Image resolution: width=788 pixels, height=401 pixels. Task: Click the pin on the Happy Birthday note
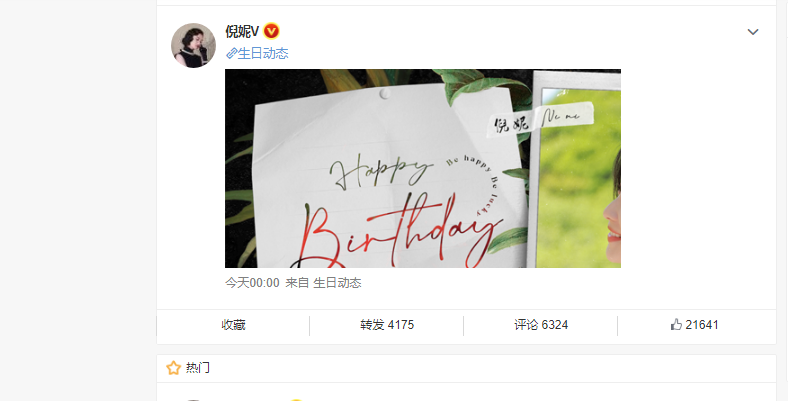384,93
